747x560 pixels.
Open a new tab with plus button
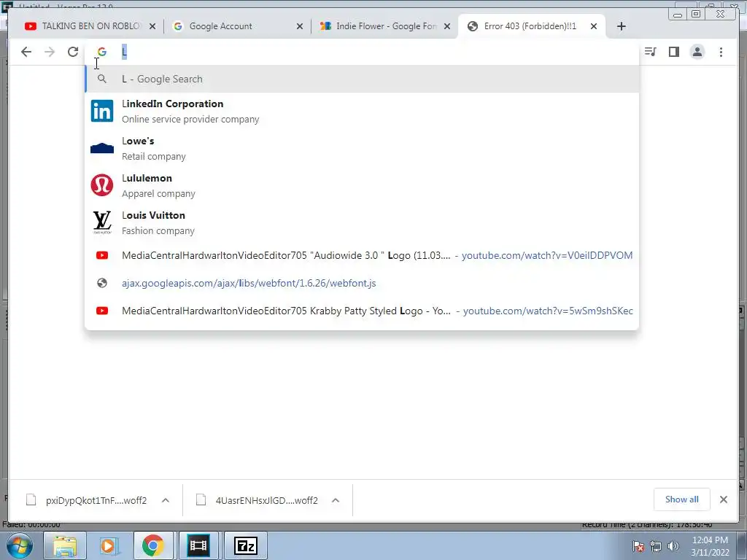click(x=622, y=26)
